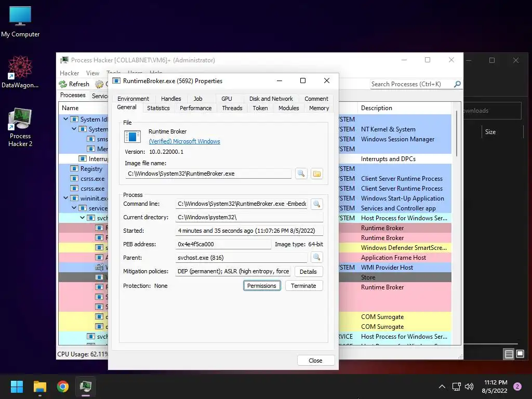Click the Runtime Broker file icon

point(132,137)
